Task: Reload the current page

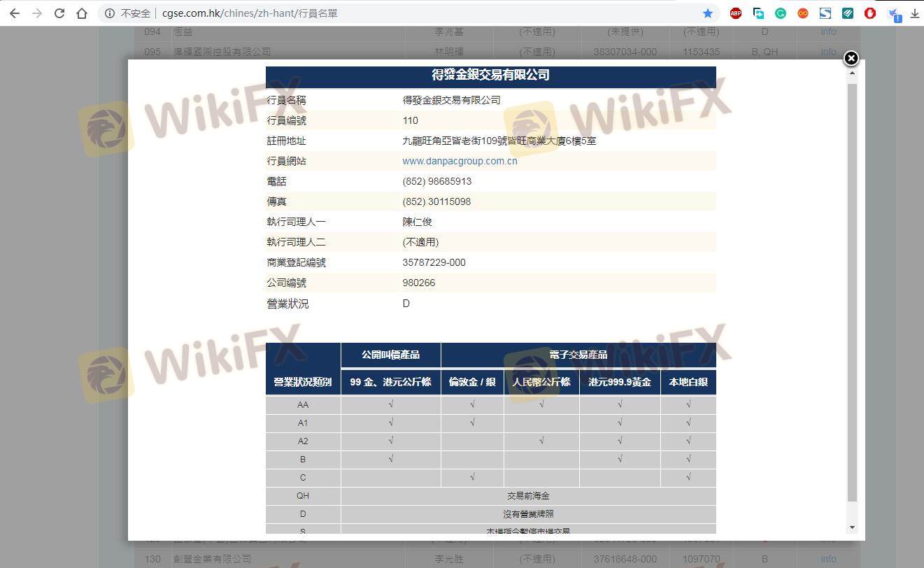Action: 59,13
